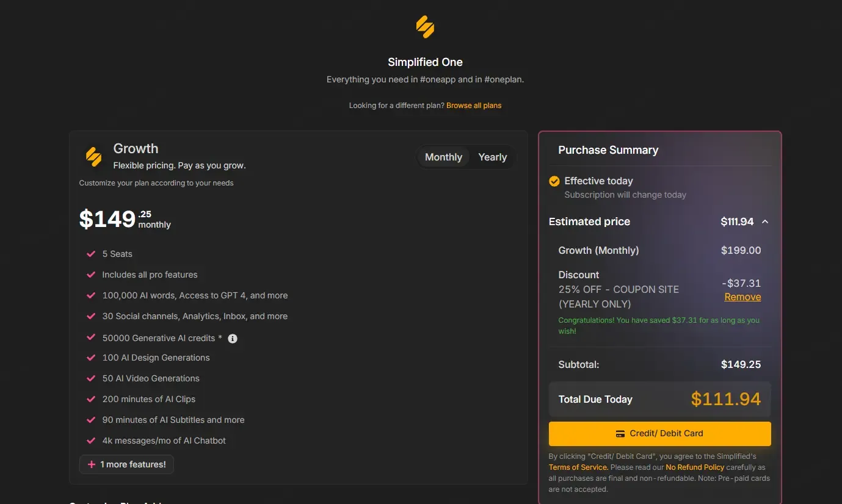Click the checkmark beside 50 AI Video Generations
Screen dimensions: 842x504
91,378
